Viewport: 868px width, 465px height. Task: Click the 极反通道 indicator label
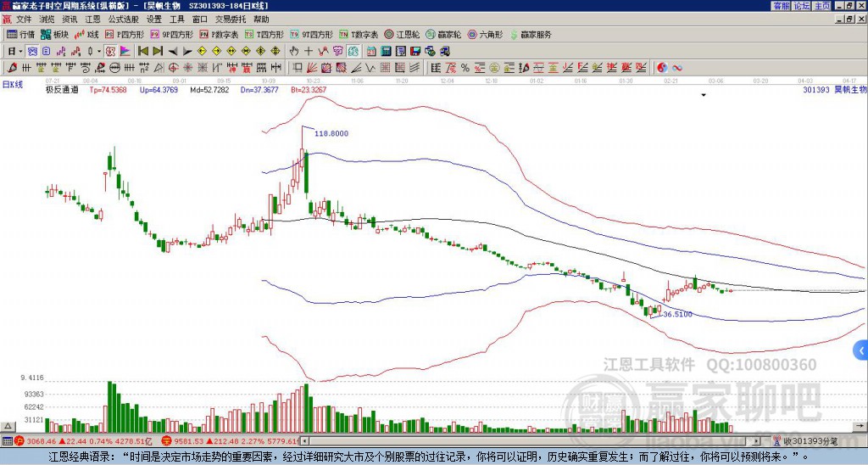(62, 89)
